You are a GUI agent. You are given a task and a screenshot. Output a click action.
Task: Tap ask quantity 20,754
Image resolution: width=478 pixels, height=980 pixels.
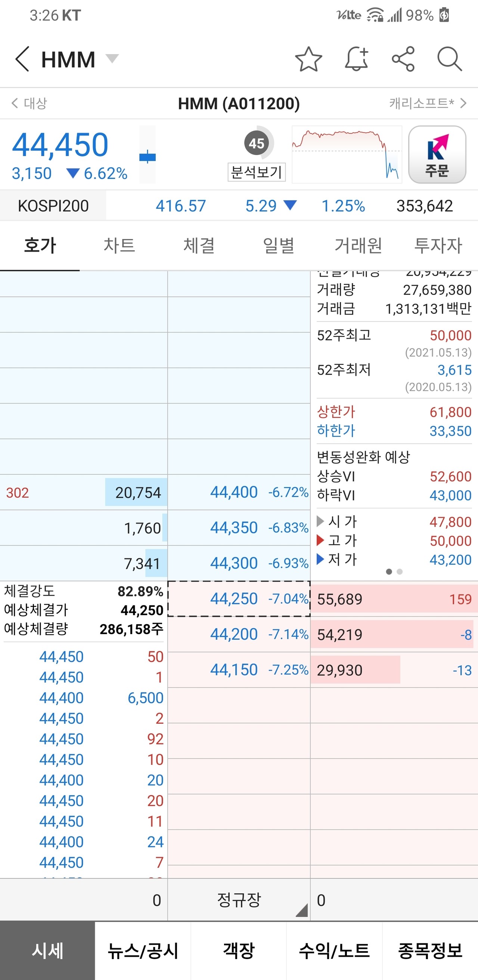coord(138,492)
